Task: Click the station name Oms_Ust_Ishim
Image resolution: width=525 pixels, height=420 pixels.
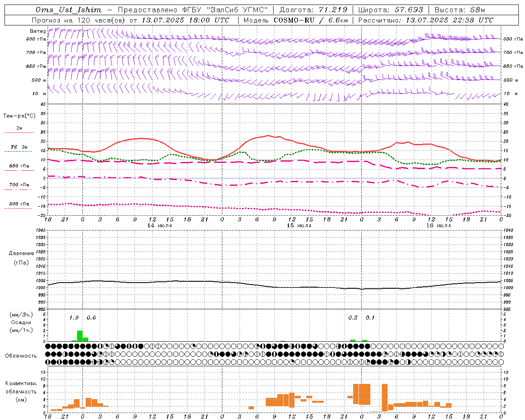Action: coord(68,10)
